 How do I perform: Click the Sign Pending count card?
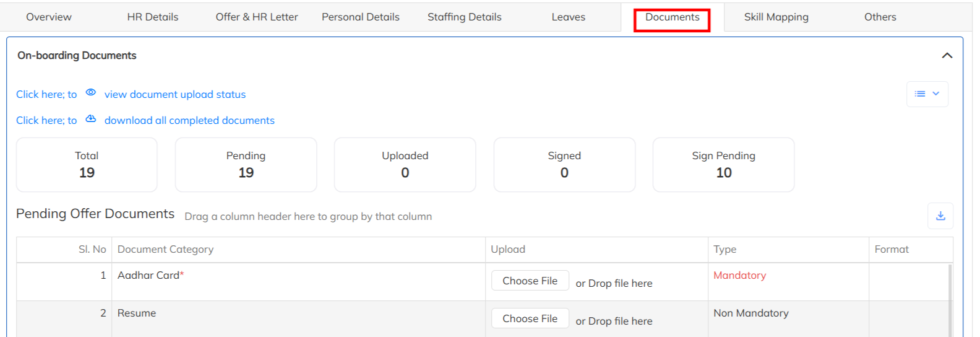(723, 165)
